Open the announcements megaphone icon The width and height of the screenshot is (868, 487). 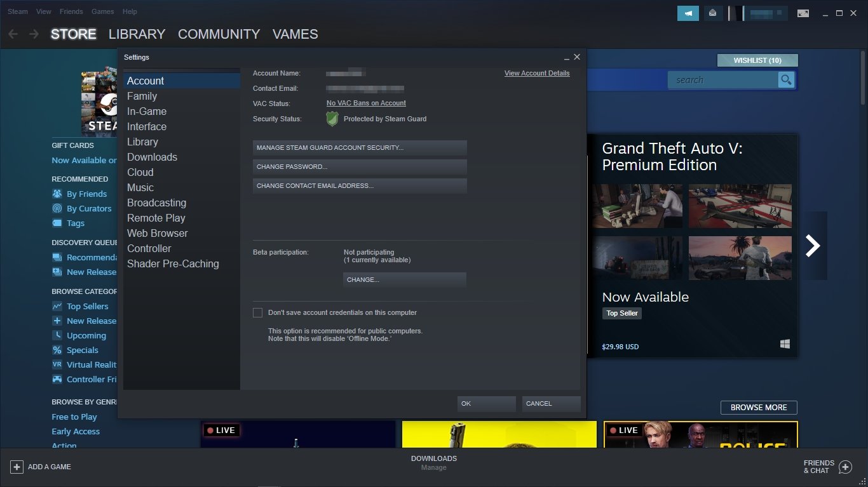(x=688, y=13)
